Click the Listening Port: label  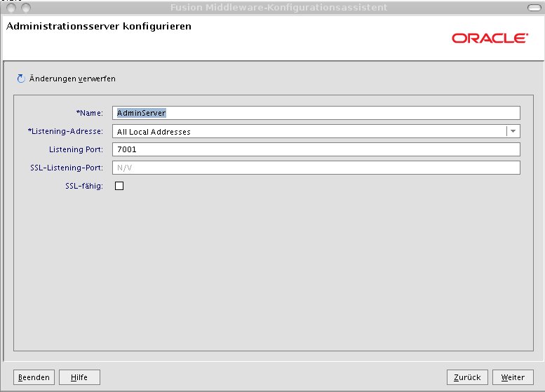click(76, 149)
